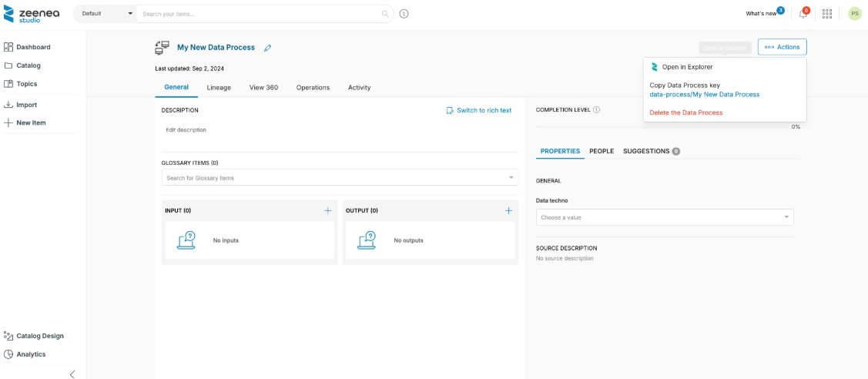Screen dimensions: 868x379
Task: Click the completion level info icon
Action: (x=597, y=110)
